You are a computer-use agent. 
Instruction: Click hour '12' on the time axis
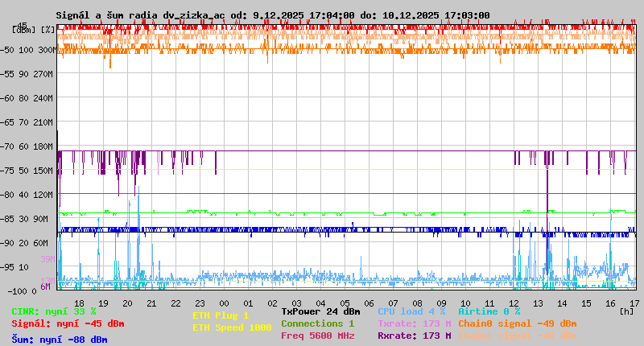click(x=514, y=303)
